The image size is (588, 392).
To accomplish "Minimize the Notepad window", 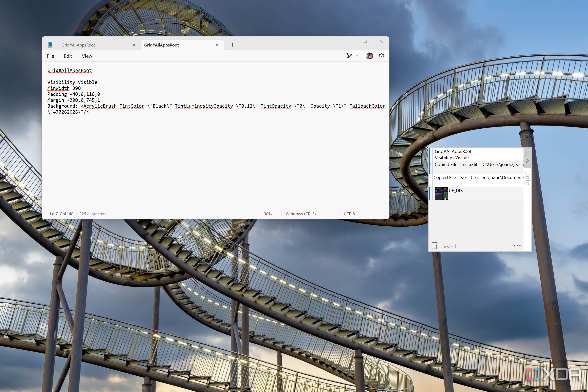I will (349, 41).
